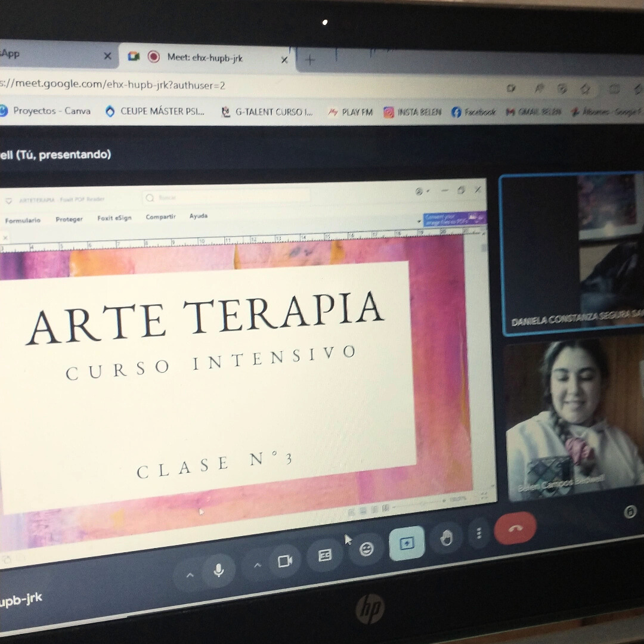Open the INSTA BELEN bookmark

tap(413, 112)
